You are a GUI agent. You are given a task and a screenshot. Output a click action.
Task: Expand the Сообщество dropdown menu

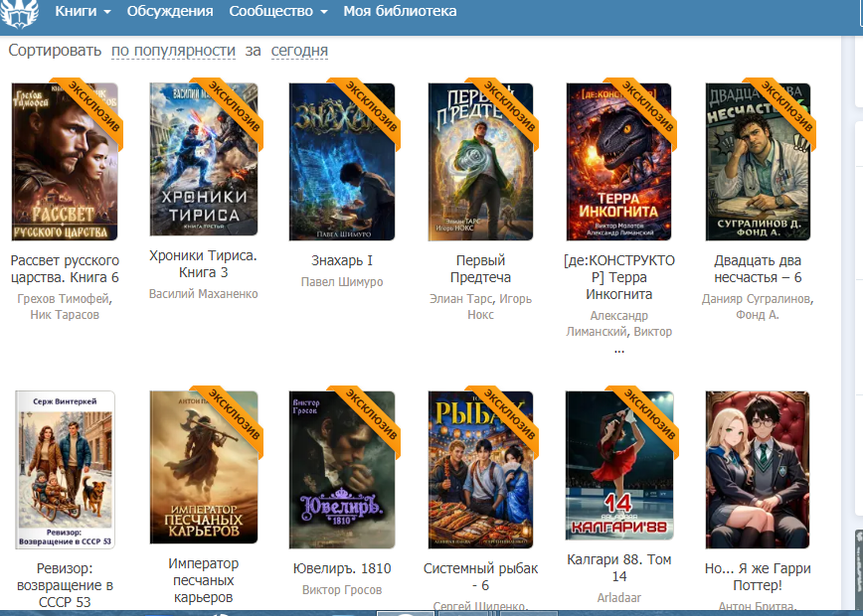(x=277, y=11)
